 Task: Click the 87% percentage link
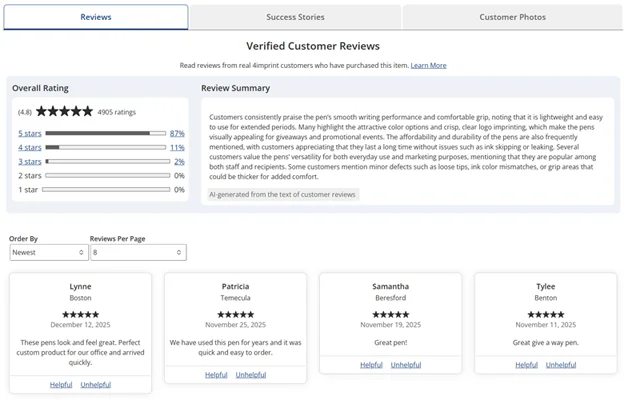point(177,133)
